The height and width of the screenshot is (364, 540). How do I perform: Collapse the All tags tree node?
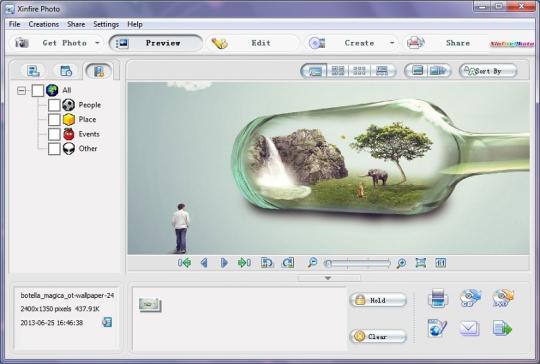[21, 91]
